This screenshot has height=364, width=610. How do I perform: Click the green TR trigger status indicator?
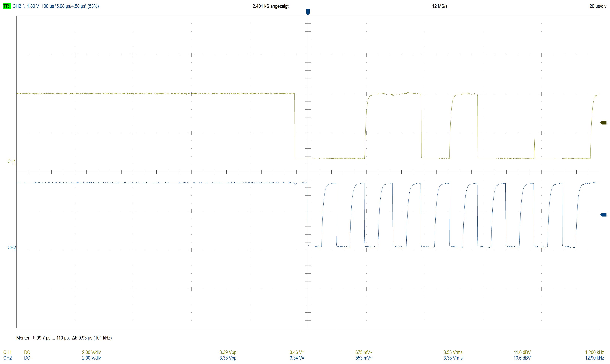pos(7,6)
